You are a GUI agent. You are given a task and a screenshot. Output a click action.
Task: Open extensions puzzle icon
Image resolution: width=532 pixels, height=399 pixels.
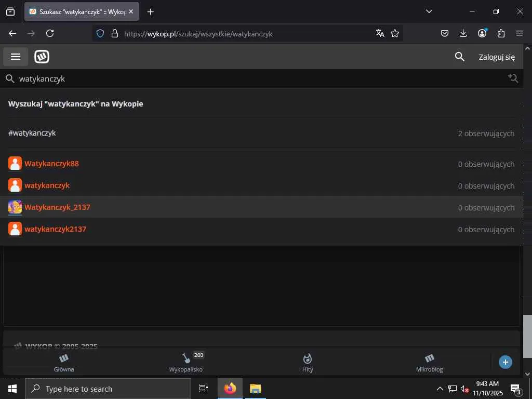coord(501,33)
